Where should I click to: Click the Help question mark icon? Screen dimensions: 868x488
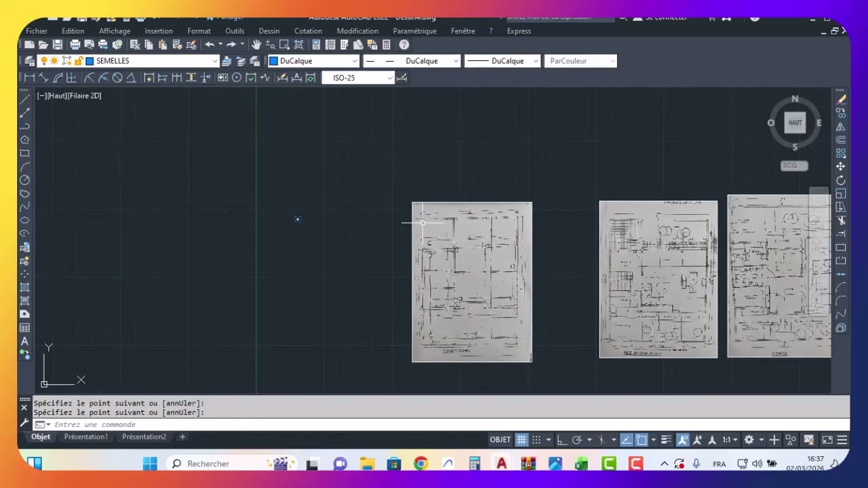pyautogui.click(x=404, y=45)
